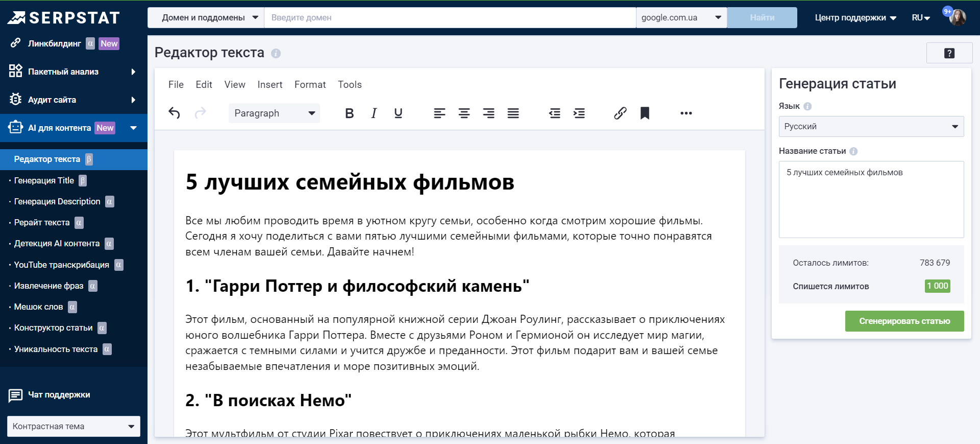Open the Edit menu

coord(204,84)
